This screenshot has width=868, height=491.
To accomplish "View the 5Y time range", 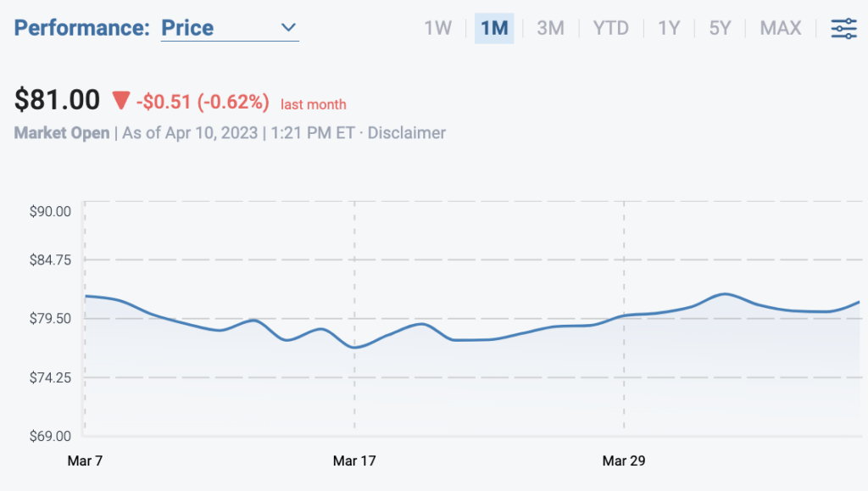I will (720, 28).
